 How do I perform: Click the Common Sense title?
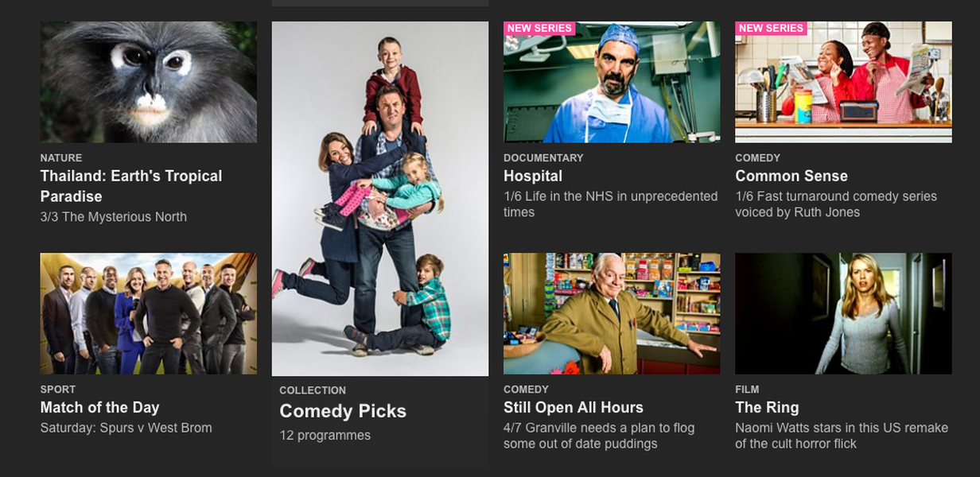pos(791,176)
